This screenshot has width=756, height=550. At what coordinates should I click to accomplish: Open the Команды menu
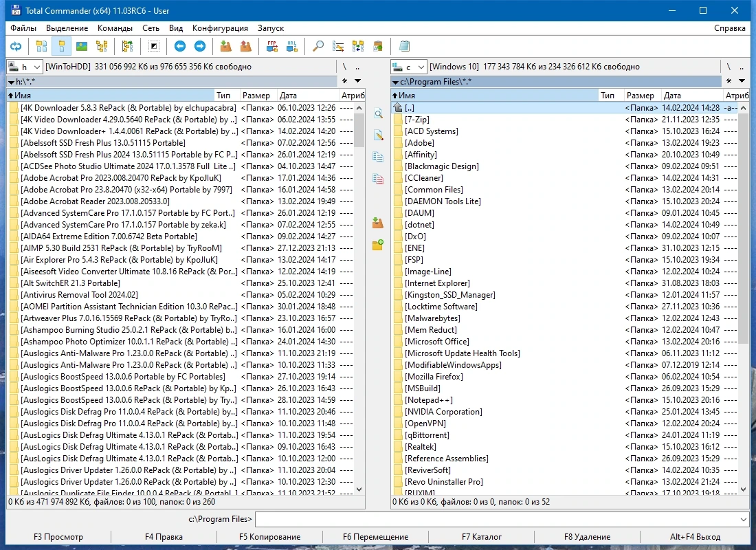point(115,28)
